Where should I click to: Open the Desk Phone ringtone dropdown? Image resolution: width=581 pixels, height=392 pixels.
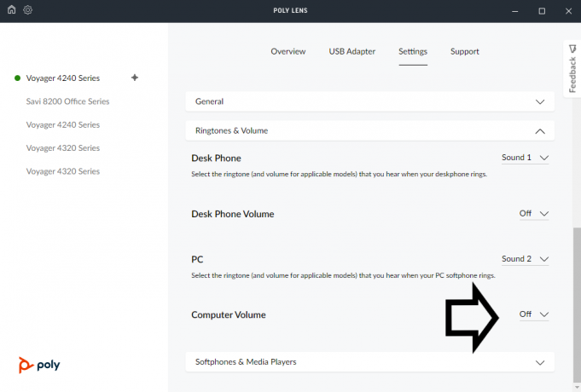point(525,158)
